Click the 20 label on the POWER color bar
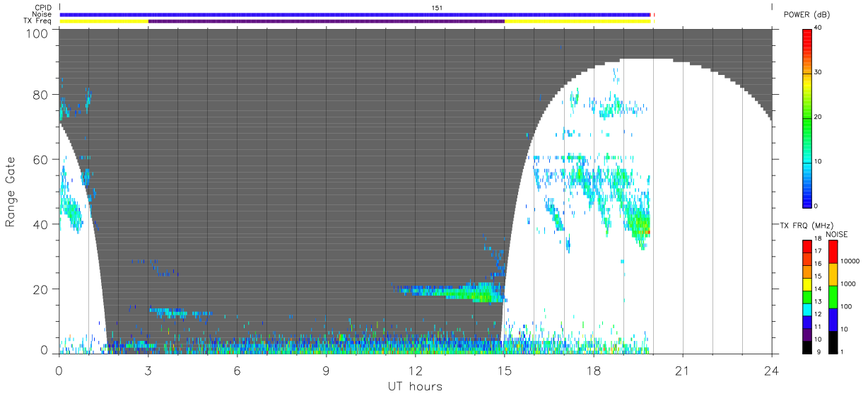The width and height of the screenshot is (868, 401). (x=818, y=117)
